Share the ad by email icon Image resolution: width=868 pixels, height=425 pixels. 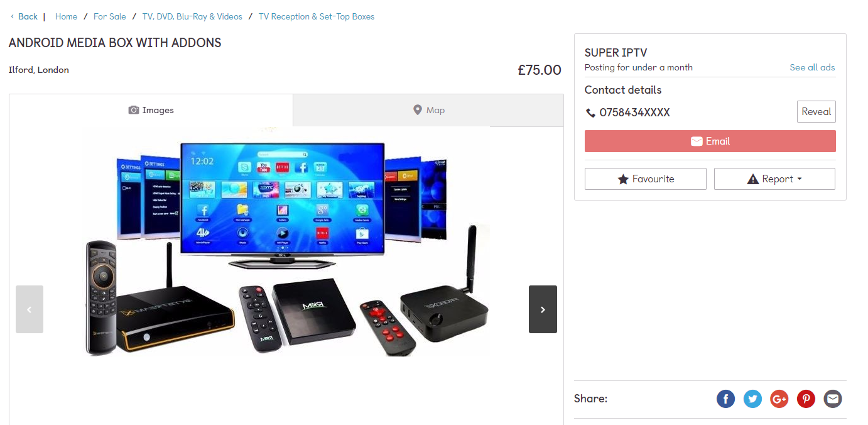833,399
